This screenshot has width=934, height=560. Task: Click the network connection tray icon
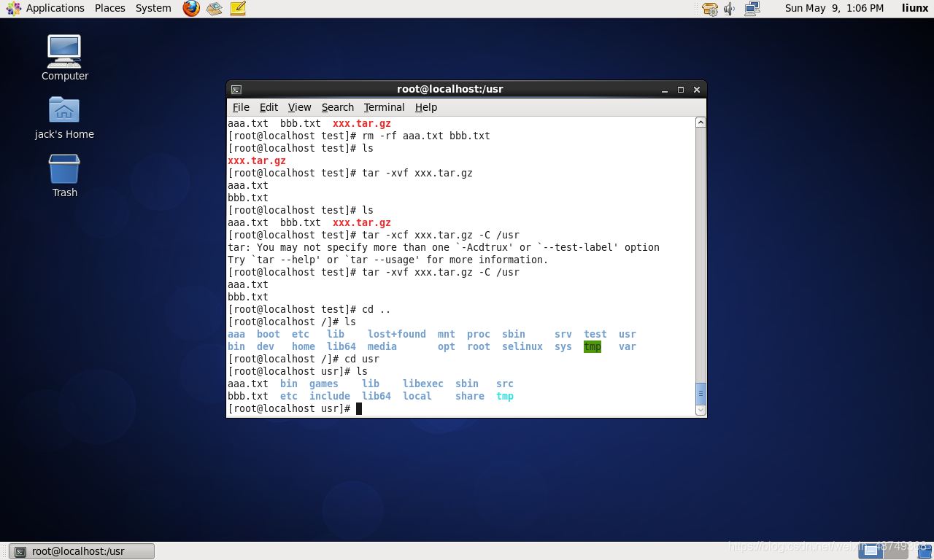click(x=752, y=9)
